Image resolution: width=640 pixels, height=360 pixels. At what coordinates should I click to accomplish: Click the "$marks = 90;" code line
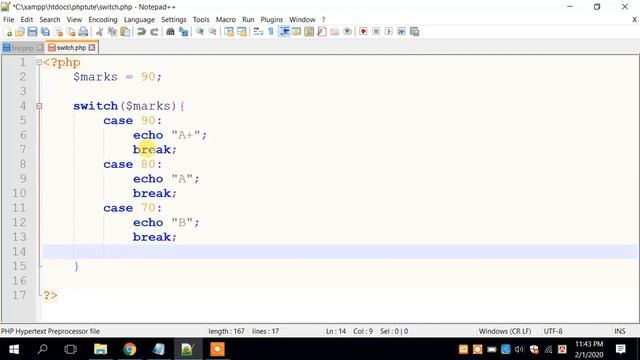point(118,77)
